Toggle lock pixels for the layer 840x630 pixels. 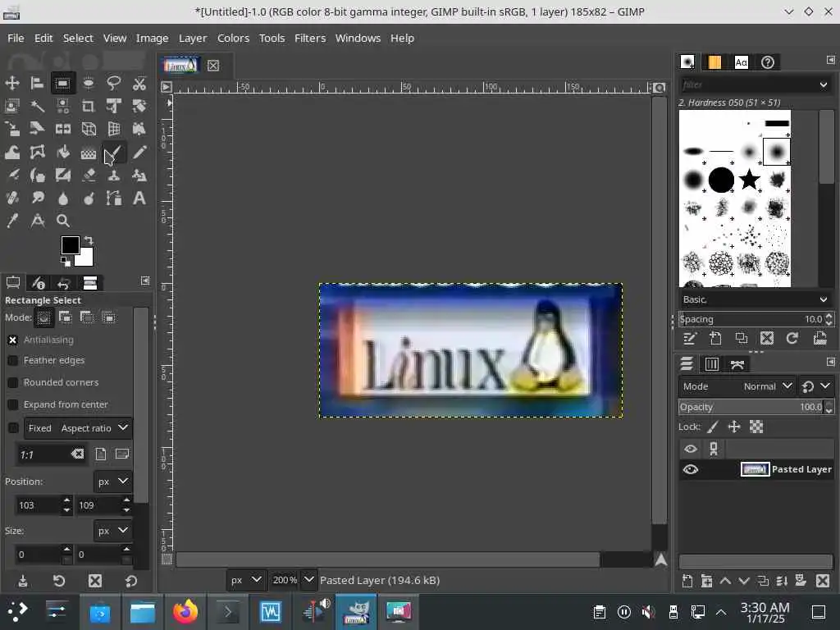pos(713,427)
